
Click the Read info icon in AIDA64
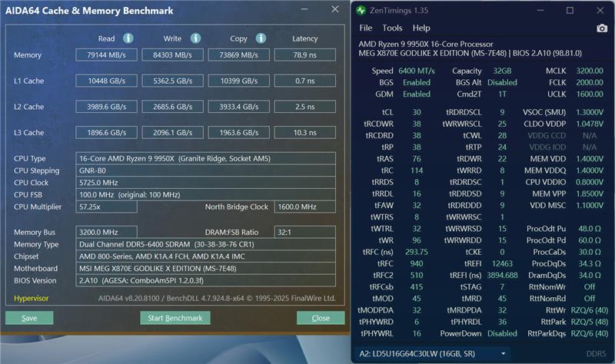tap(128, 38)
